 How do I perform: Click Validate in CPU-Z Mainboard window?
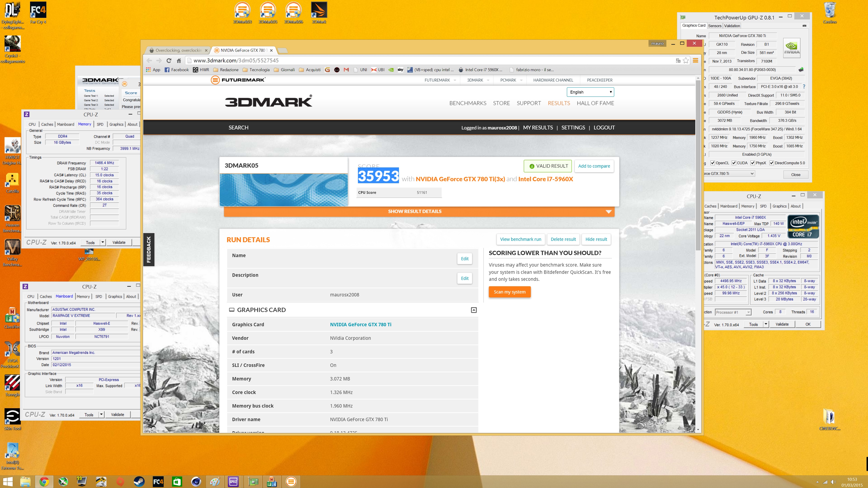coord(117,415)
